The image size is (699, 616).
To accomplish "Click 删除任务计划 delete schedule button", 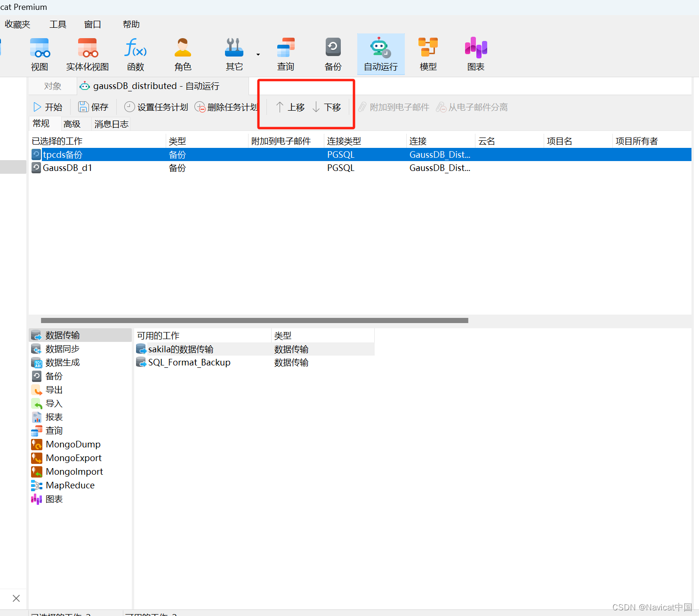I will tap(226, 107).
